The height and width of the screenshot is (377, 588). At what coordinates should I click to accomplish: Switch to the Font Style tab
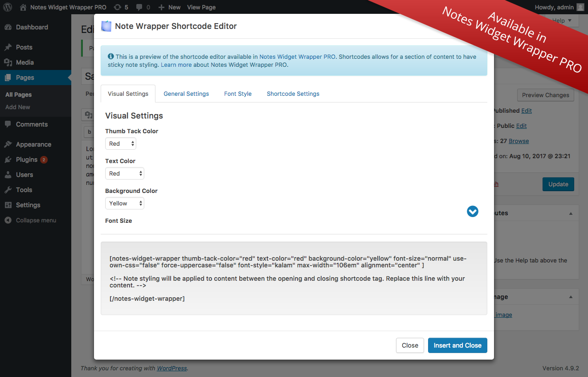click(238, 94)
